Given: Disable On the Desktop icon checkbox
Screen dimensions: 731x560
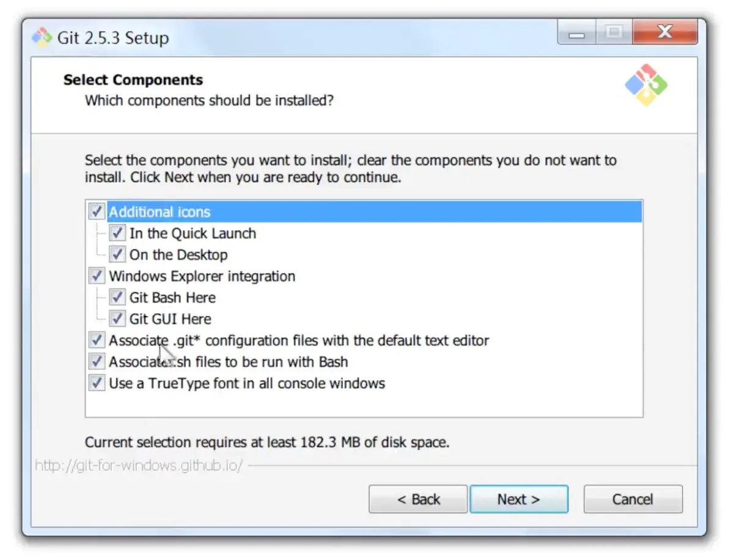Looking at the screenshot, I should click(x=117, y=255).
